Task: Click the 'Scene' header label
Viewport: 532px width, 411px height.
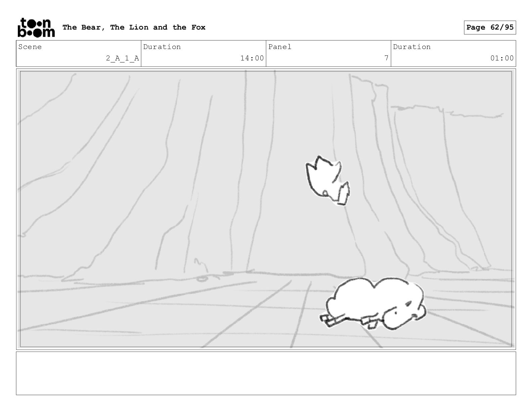Action: click(x=30, y=47)
